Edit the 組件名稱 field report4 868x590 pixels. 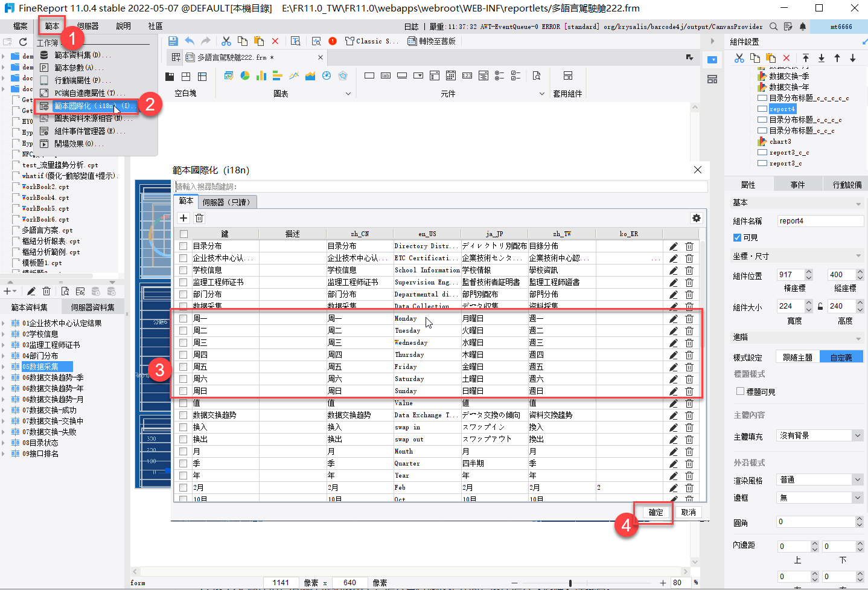point(820,221)
